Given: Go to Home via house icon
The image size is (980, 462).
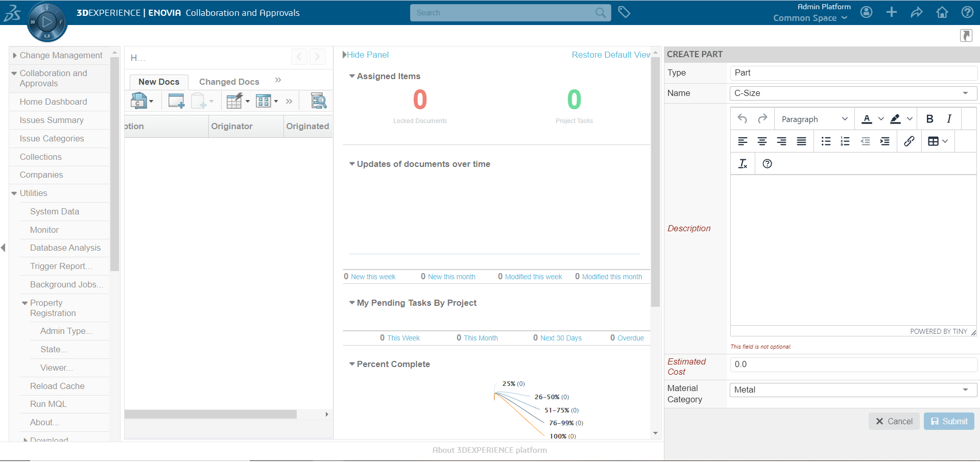Looking at the screenshot, I should [942, 12].
